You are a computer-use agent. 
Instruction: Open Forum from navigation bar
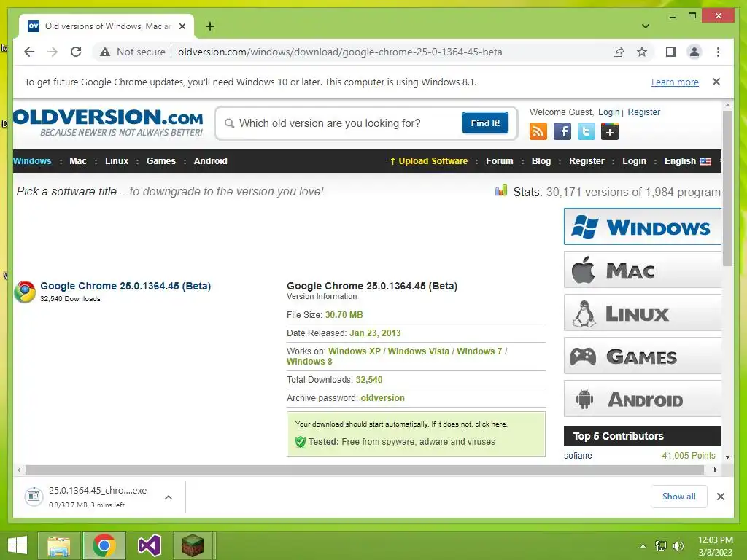[x=499, y=161]
